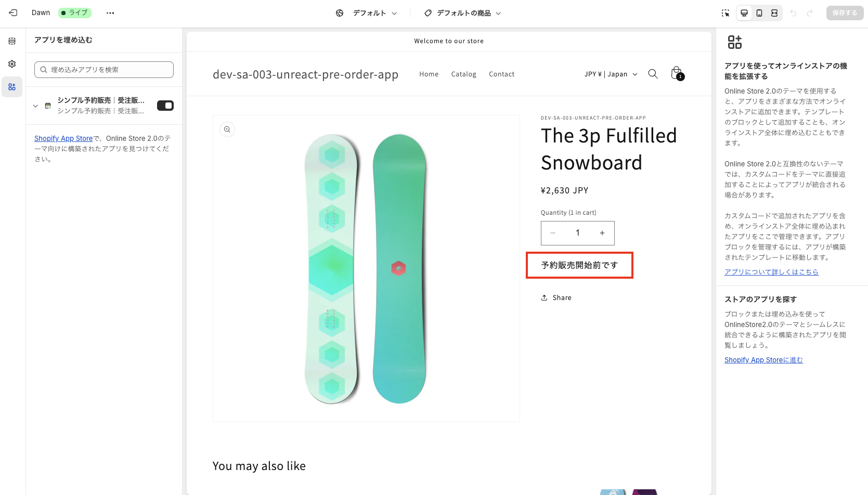868x495 pixels.
Task: Open theme settings gear icon
Action: pos(12,63)
